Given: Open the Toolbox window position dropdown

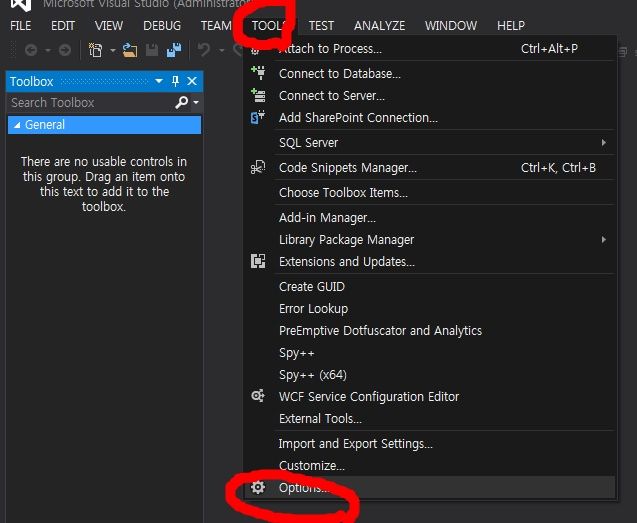Looking at the screenshot, I should [159, 81].
